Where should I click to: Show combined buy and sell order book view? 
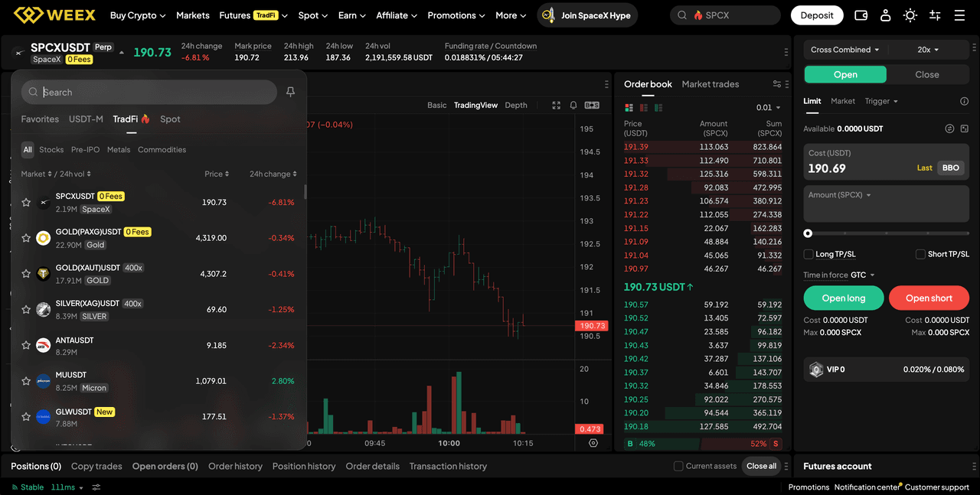tap(629, 108)
